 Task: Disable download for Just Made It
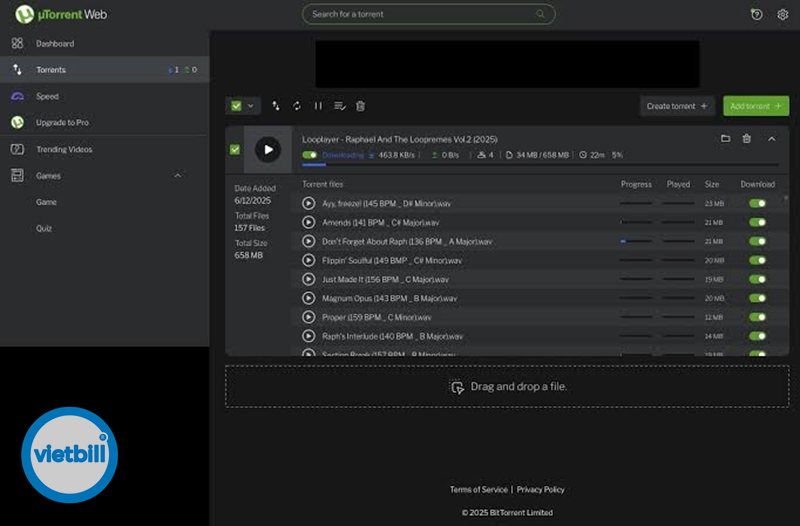(757, 279)
